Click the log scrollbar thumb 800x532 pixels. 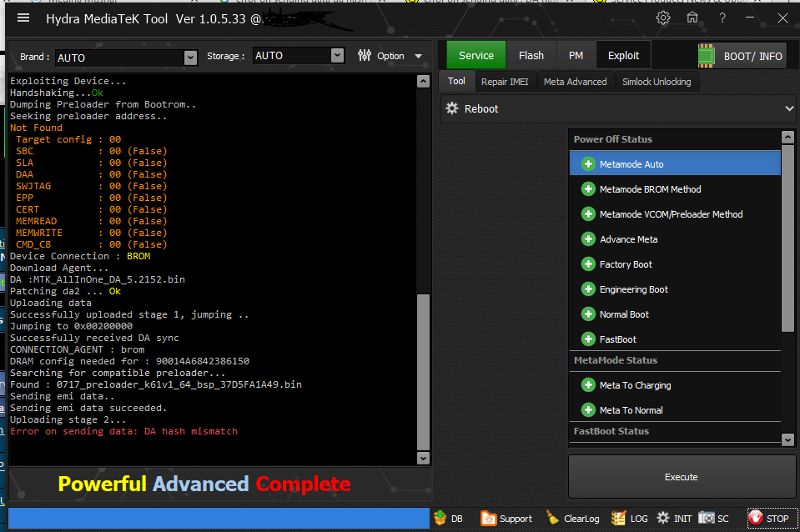[423, 371]
